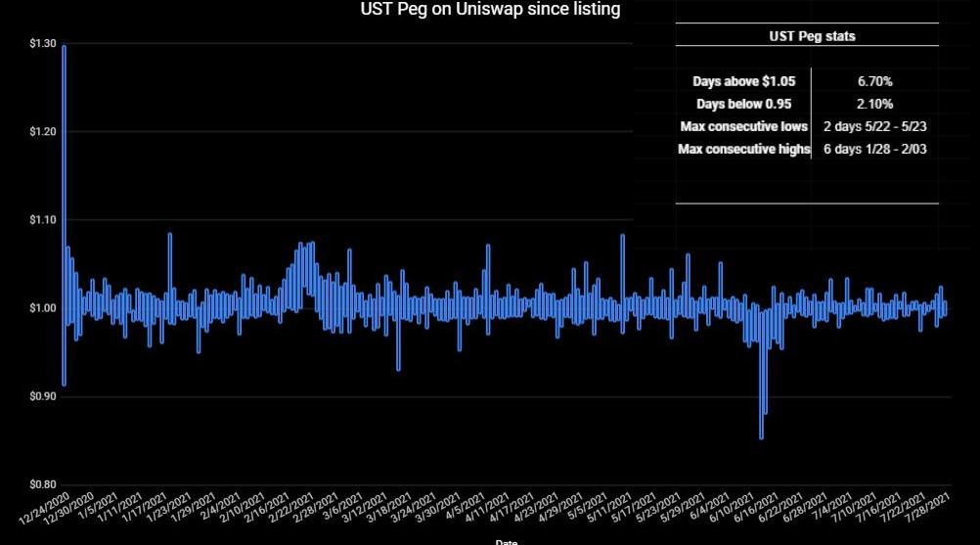Click the chart title 'UST Peg on Uniswap since listing'

tap(489, 10)
